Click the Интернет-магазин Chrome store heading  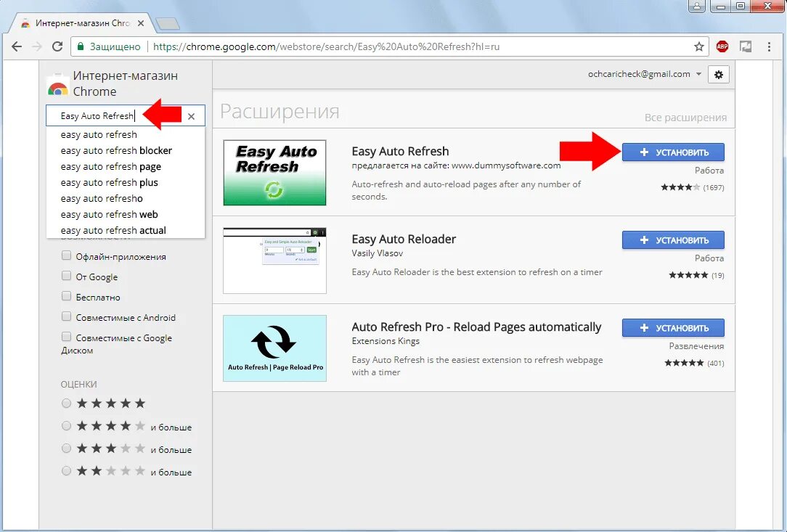(126, 83)
